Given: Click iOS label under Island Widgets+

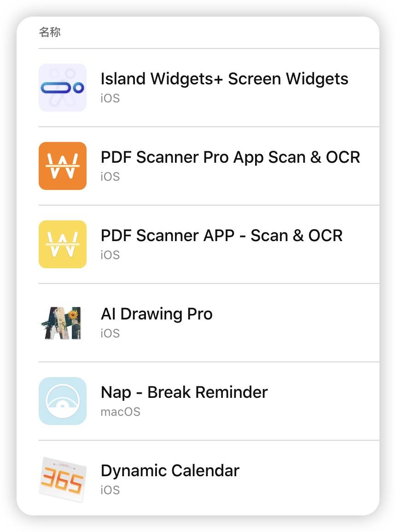Looking at the screenshot, I should [110, 98].
